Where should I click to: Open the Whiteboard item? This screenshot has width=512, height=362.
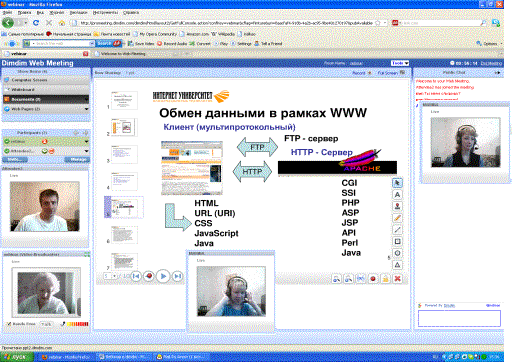46,90
